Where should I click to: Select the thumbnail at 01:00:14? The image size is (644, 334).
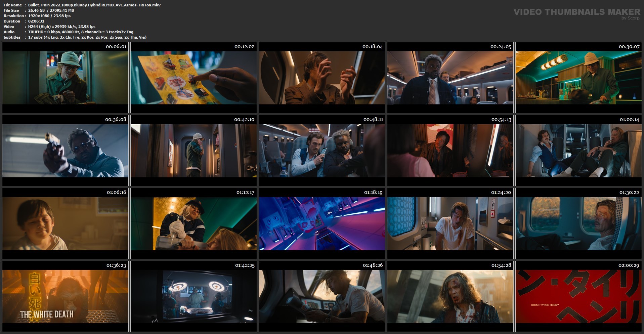578,151
